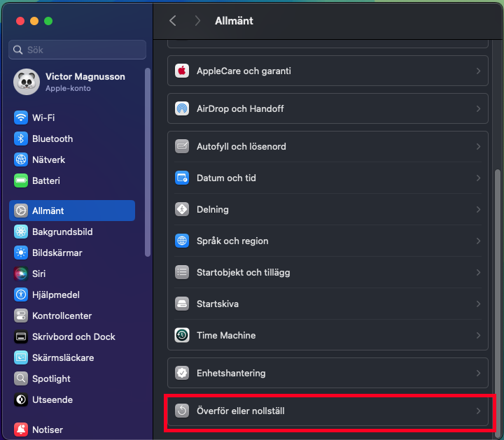Click the Nätverk globe icon
The image size is (504, 440).
(21, 159)
